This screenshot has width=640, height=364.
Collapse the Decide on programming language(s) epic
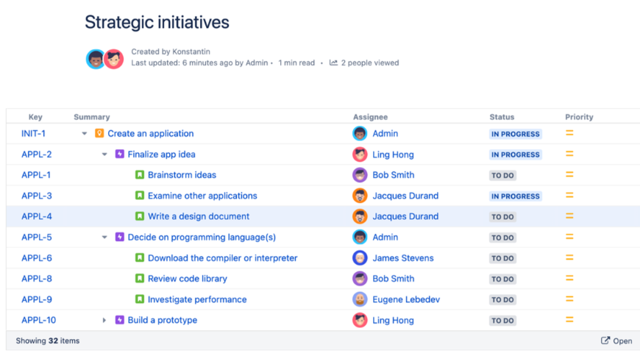[104, 238]
